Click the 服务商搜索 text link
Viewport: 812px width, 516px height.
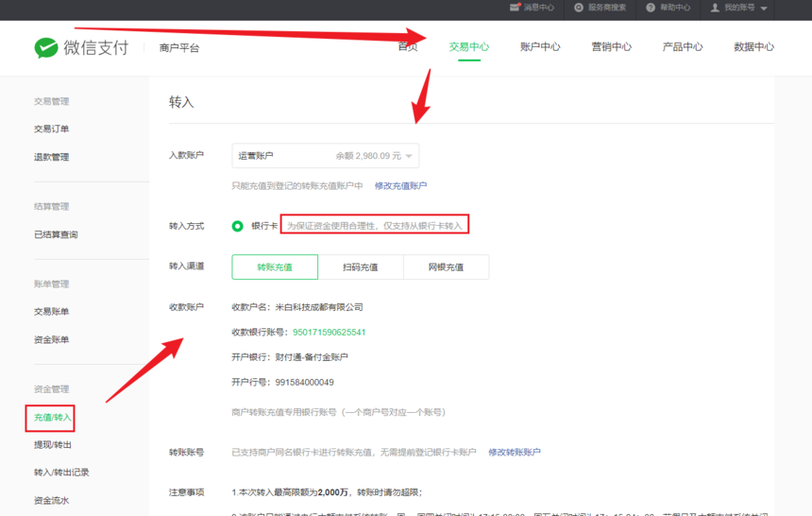607,8
